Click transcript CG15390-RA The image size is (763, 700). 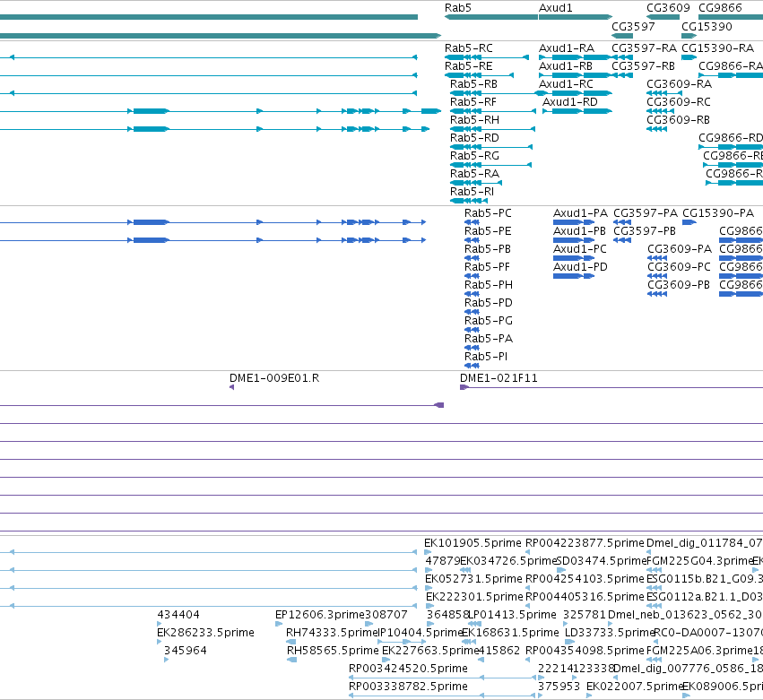click(718, 48)
